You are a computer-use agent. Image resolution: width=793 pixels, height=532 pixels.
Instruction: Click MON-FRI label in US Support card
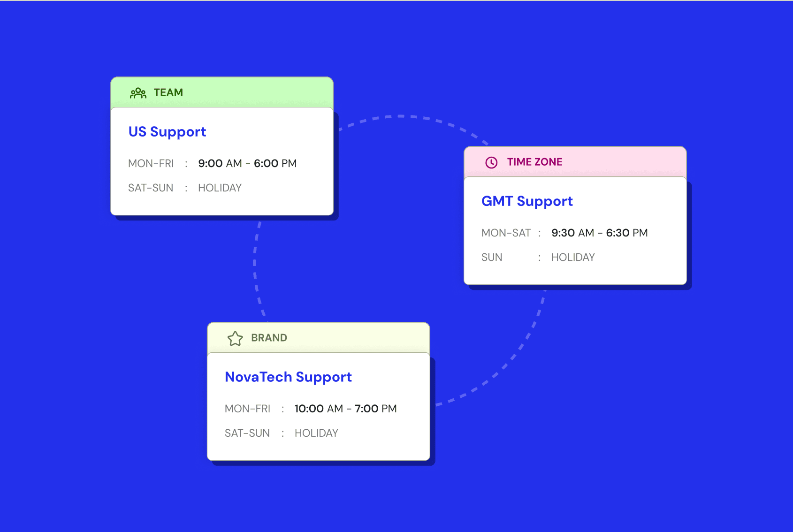pyautogui.click(x=151, y=163)
